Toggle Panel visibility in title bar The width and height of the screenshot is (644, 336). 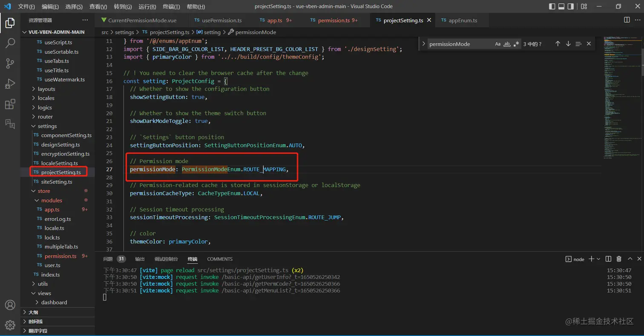[x=561, y=6]
